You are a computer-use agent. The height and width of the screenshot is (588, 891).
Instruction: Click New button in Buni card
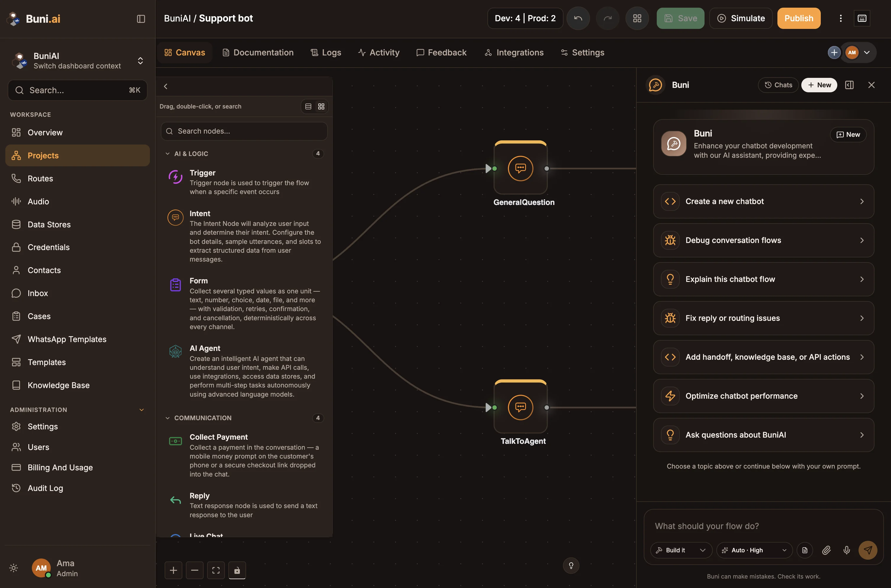tap(848, 135)
